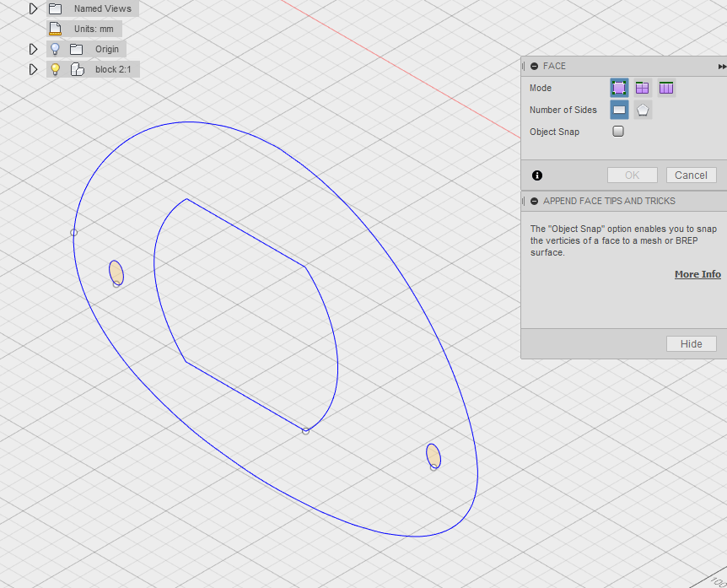Click the Origin folder icon
The height and width of the screenshot is (588, 727).
tap(76, 49)
